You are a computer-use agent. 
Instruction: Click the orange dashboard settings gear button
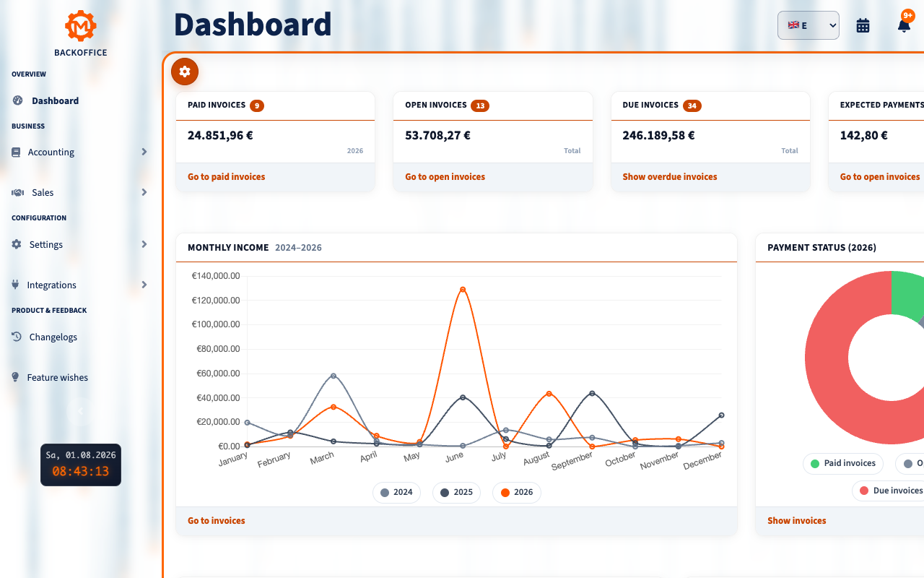[x=185, y=72]
